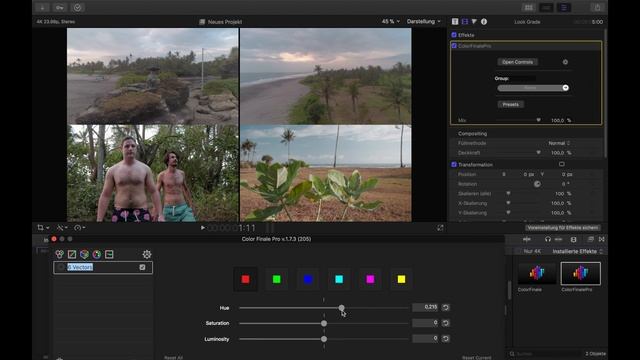Open the Transformation on-screen controls icon

[x=562, y=164]
